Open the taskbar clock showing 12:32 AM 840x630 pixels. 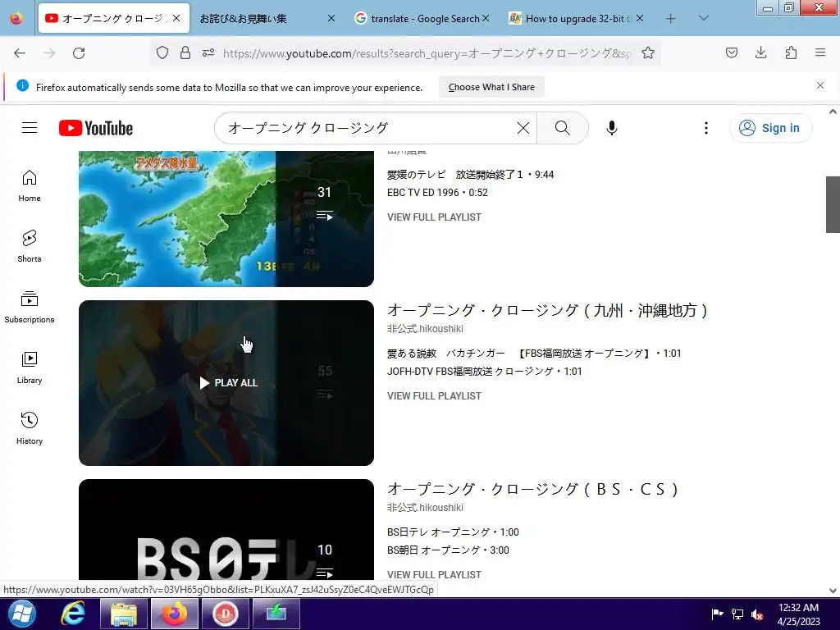point(798,614)
